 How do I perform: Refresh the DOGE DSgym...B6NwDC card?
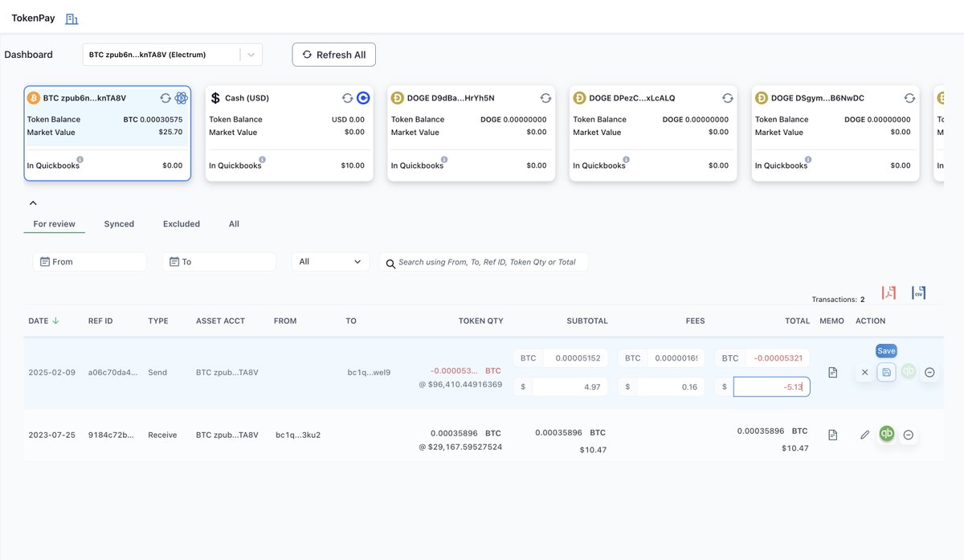tap(909, 98)
